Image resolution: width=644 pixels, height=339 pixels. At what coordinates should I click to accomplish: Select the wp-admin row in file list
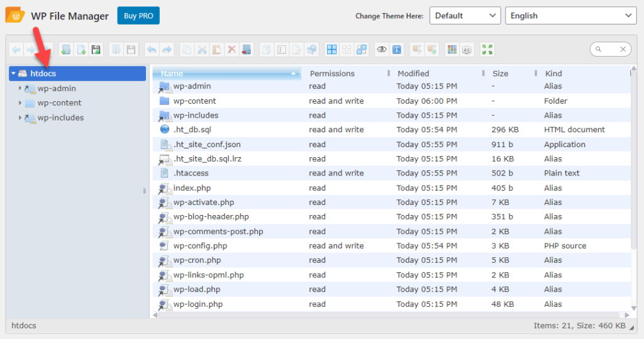(x=391, y=86)
